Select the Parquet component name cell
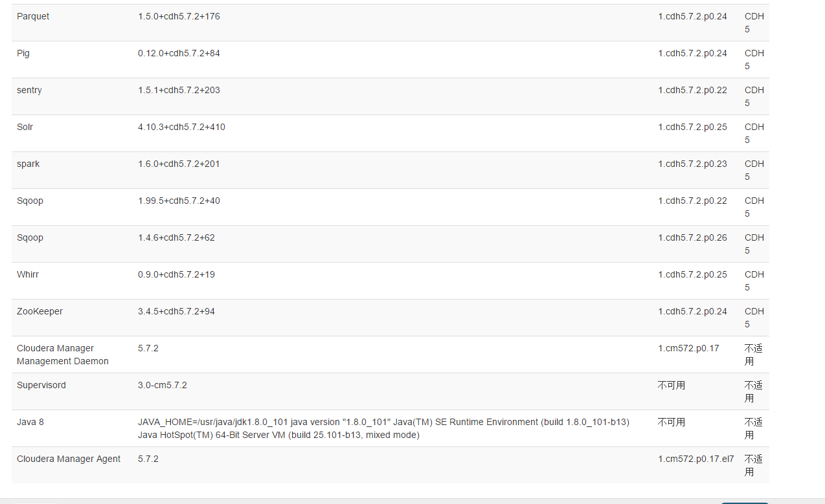Viewport: 825px width, 504px height. [x=33, y=16]
